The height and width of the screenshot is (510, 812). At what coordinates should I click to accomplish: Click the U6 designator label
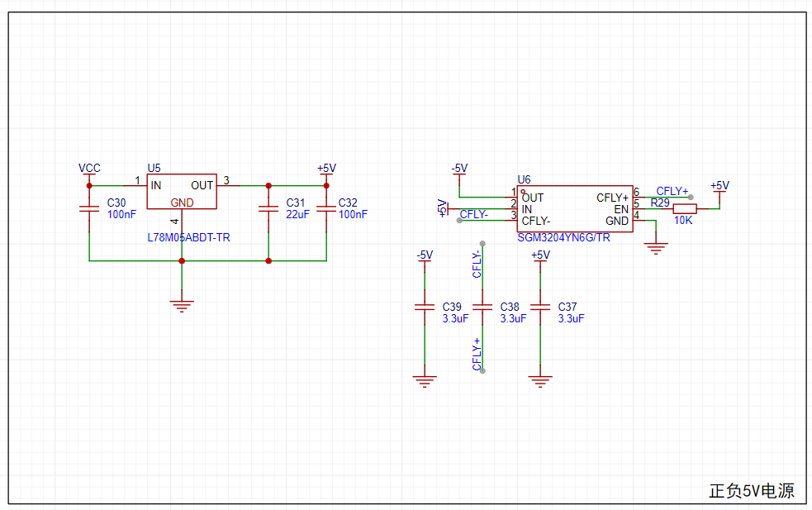[x=524, y=179]
